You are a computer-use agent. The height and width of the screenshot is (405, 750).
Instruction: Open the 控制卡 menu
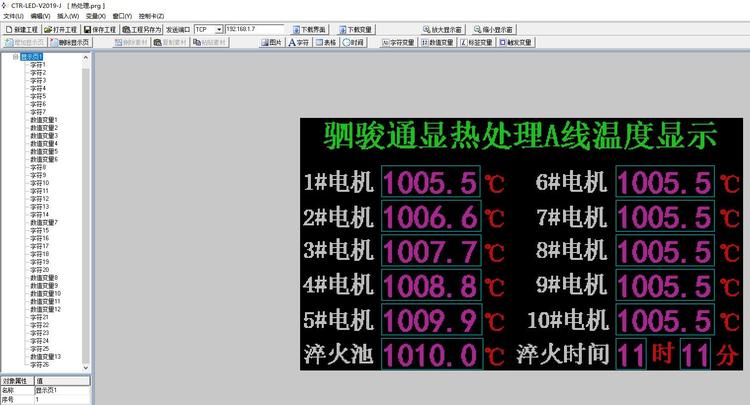[x=151, y=16]
